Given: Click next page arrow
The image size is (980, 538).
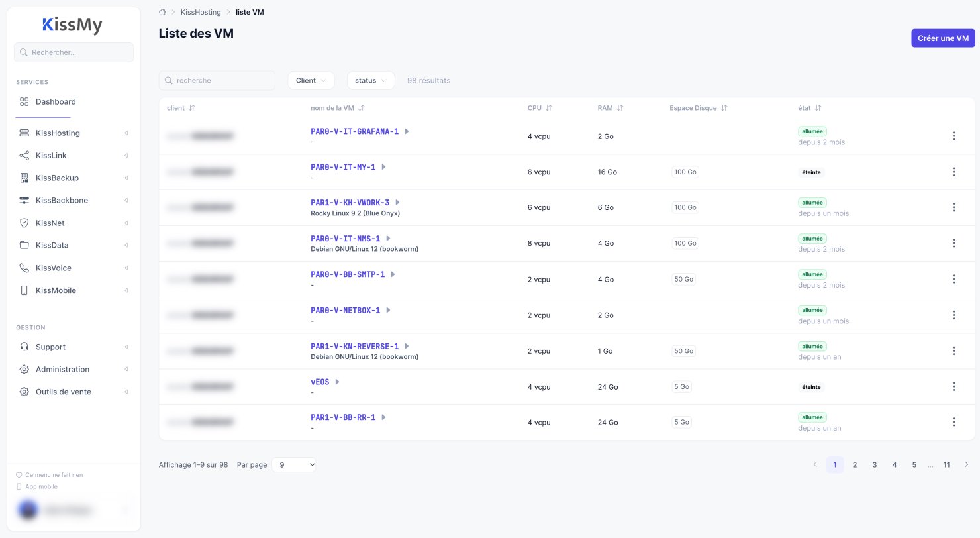Looking at the screenshot, I should [967, 465].
